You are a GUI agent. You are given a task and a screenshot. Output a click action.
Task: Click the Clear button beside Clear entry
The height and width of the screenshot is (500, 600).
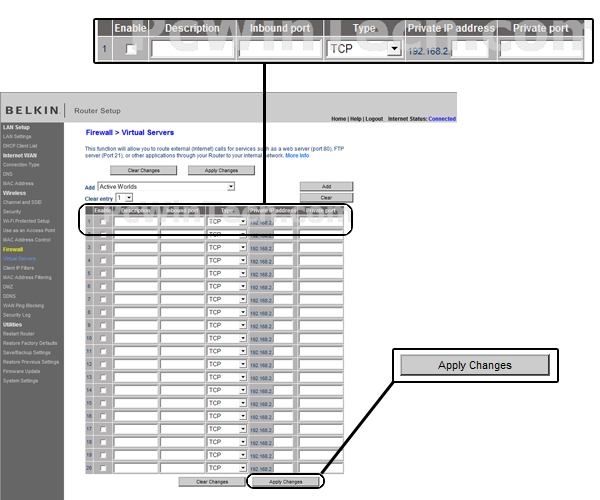(x=326, y=198)
